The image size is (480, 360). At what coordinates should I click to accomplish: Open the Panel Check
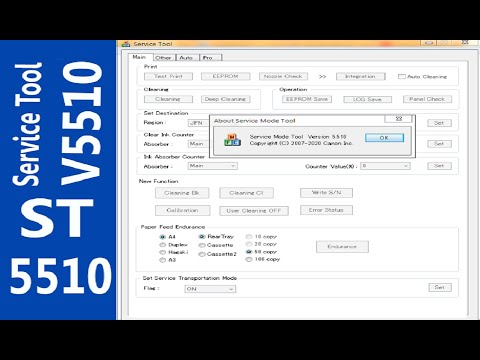coord(427,99)
